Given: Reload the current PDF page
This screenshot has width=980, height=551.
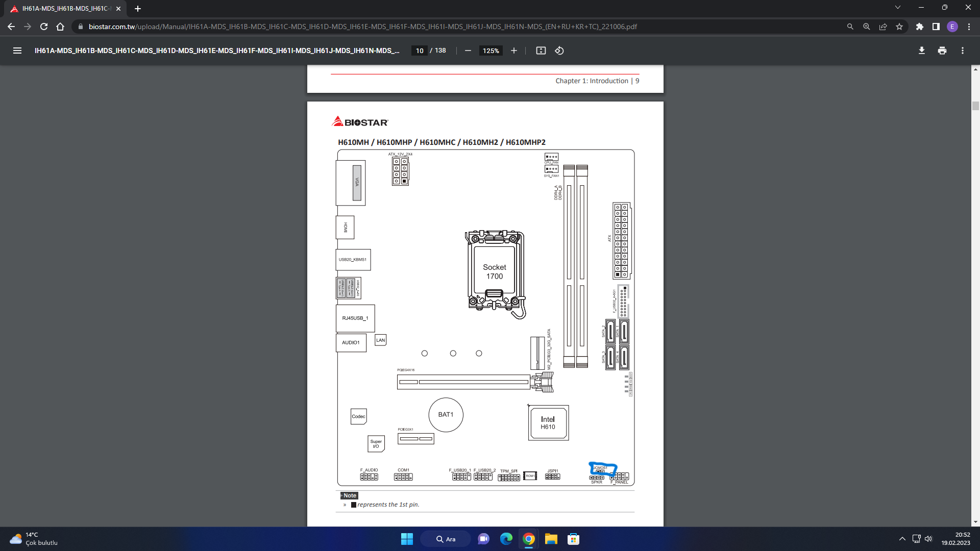Looking at the screenshot, I should 44,27.
